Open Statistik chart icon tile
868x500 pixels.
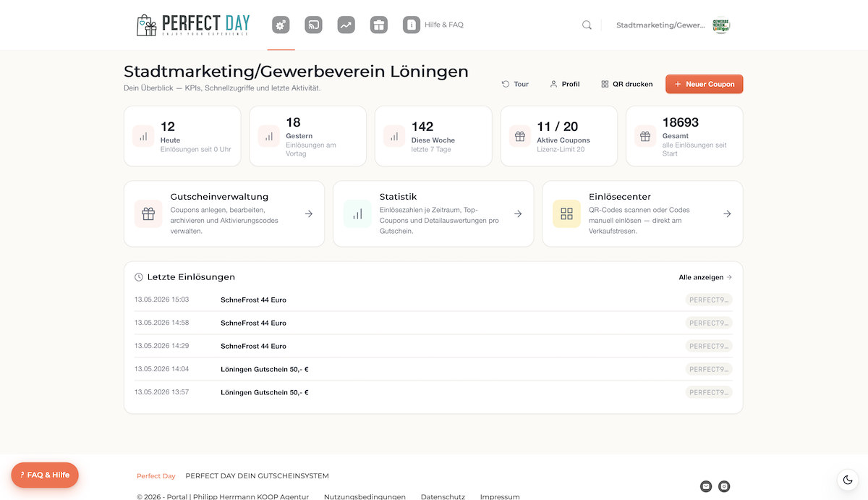(x=357, y=213)
